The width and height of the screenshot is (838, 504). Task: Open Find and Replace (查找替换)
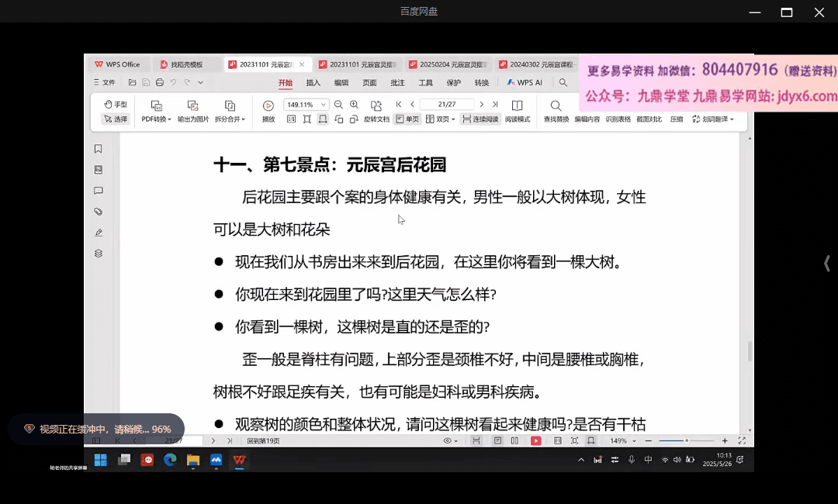click(x=556, y=105)
